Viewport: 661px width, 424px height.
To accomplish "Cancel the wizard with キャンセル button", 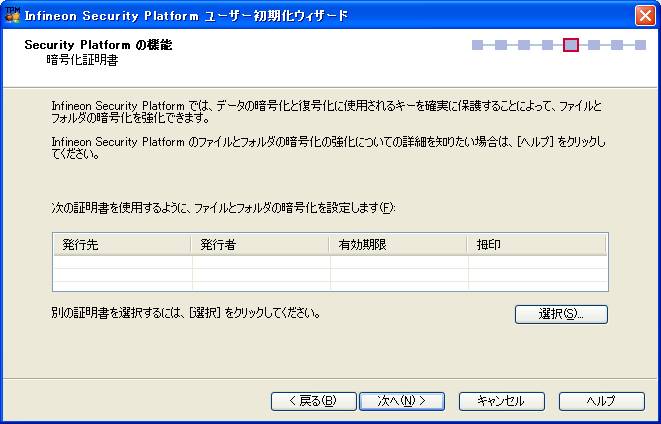I will click(x=502, y=401).
